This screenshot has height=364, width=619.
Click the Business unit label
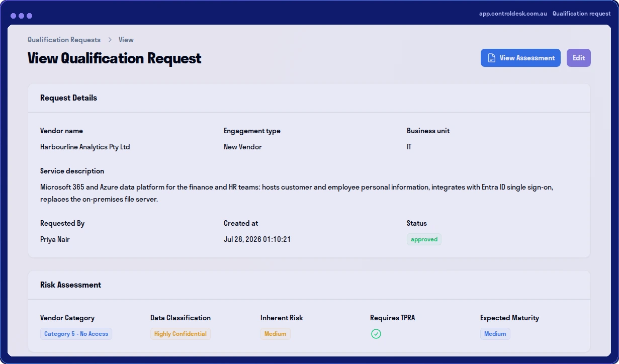point(428,131)
